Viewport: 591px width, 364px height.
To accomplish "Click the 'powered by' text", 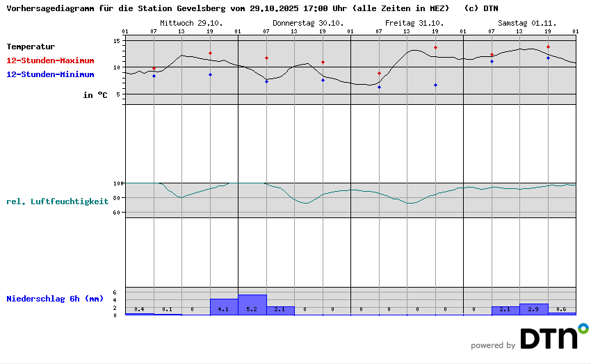I will tap(493, 345).
